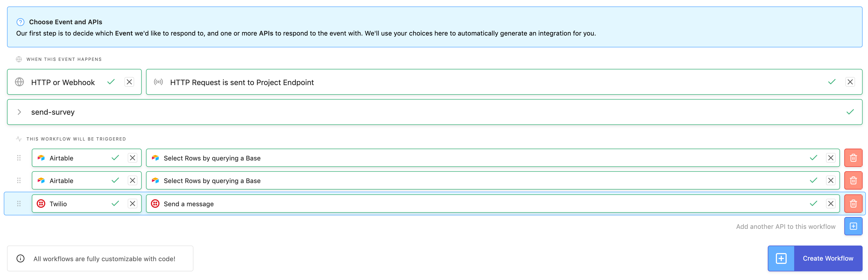Click the Twilio logo in Send a message
Image resolution: width=868 pixels, height=280 pixels.
point(155,204)
